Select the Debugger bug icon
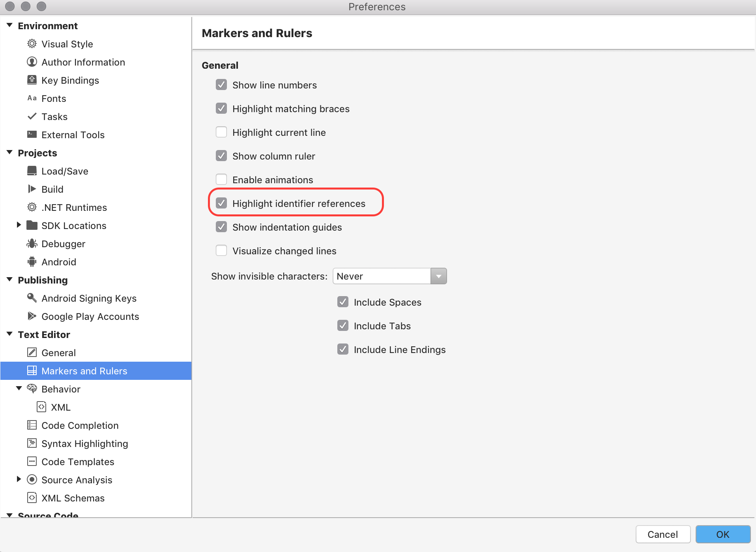 coord(32,244)
